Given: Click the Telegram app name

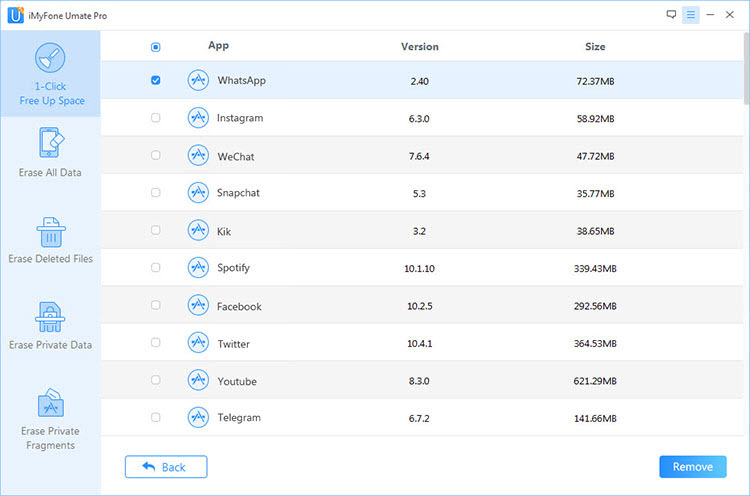Looking at the screenshot, I should pos(239,418).
